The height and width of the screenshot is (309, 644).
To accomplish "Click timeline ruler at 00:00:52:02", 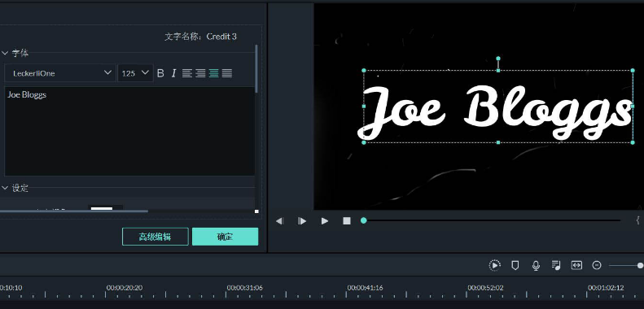I will tap(485, 288).
